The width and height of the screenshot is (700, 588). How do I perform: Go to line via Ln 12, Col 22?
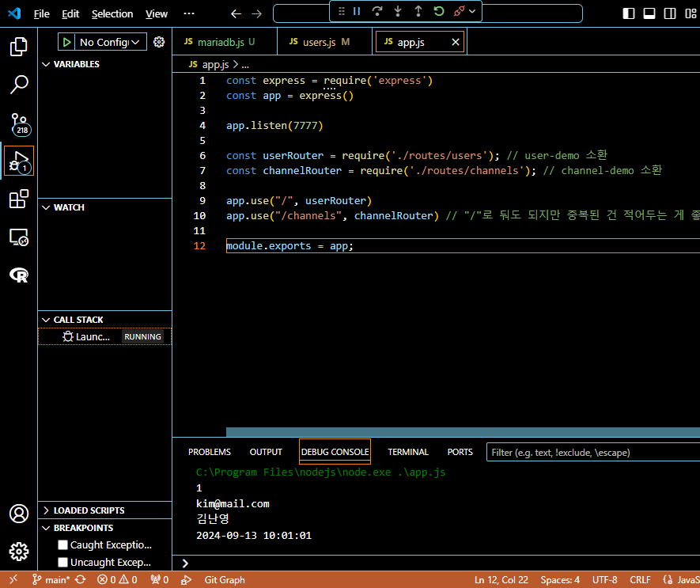point(501,579)
